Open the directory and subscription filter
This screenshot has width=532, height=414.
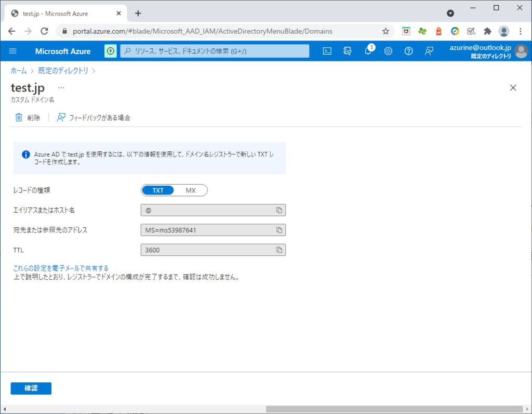click(348, 51)
